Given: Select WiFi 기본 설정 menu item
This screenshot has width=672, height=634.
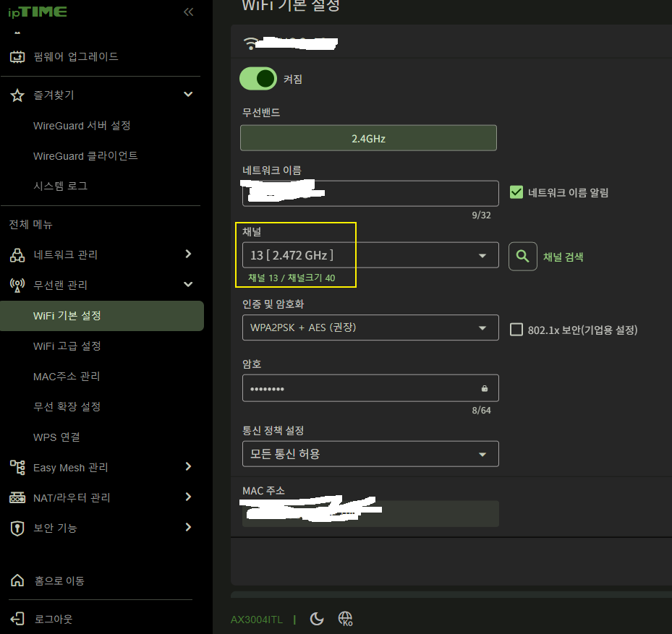Looking at the screenshot, I should tap(102, 316).
